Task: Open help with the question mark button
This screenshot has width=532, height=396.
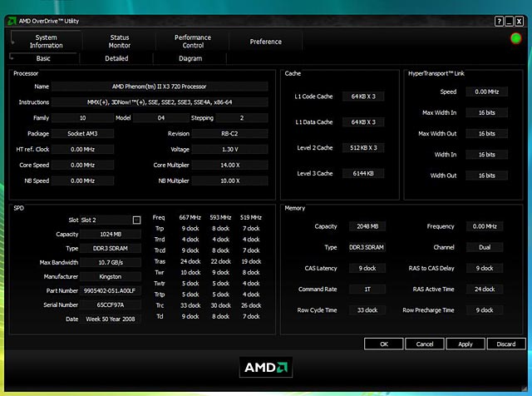Action: point(499,22)
